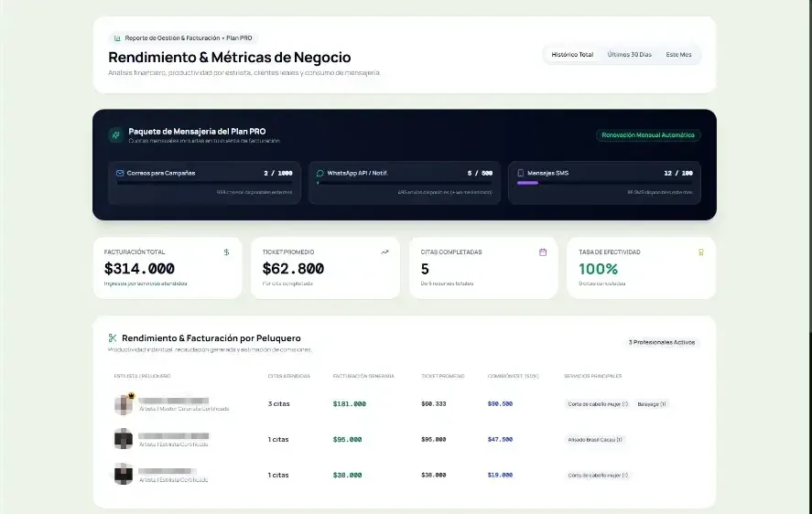This screenshot has height=514, width=812.
Task: Click the award ribbon icon on Tasa de Efectividad
Action: (x=700, y=252)
